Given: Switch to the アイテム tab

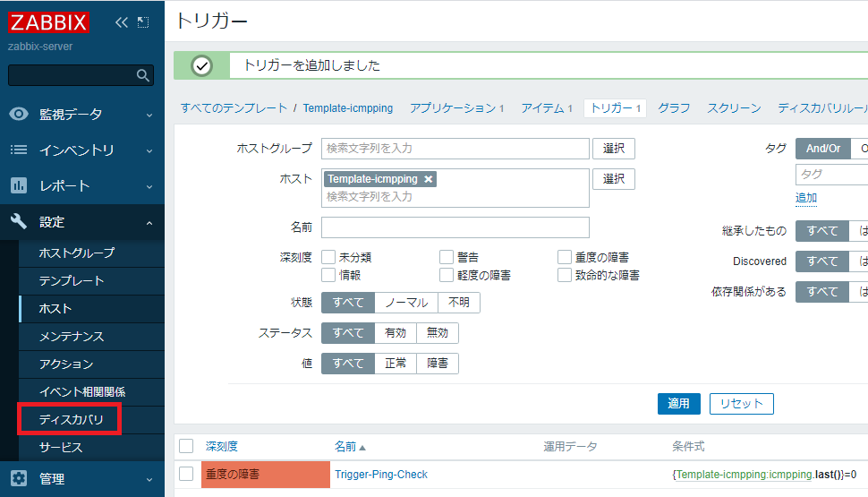Looking at the screenshot, I should point(540,108).
